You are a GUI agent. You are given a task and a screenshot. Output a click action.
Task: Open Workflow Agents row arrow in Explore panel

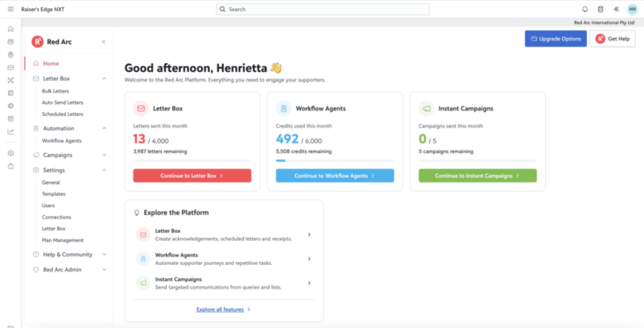(309, 259)
